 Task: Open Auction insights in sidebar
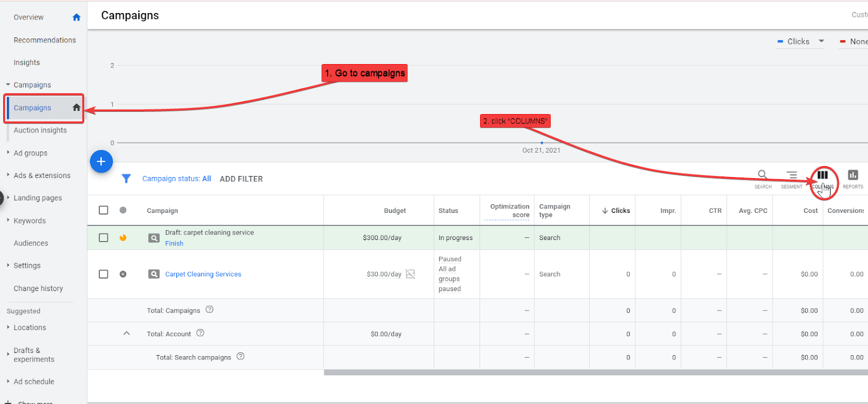point(40,130)
